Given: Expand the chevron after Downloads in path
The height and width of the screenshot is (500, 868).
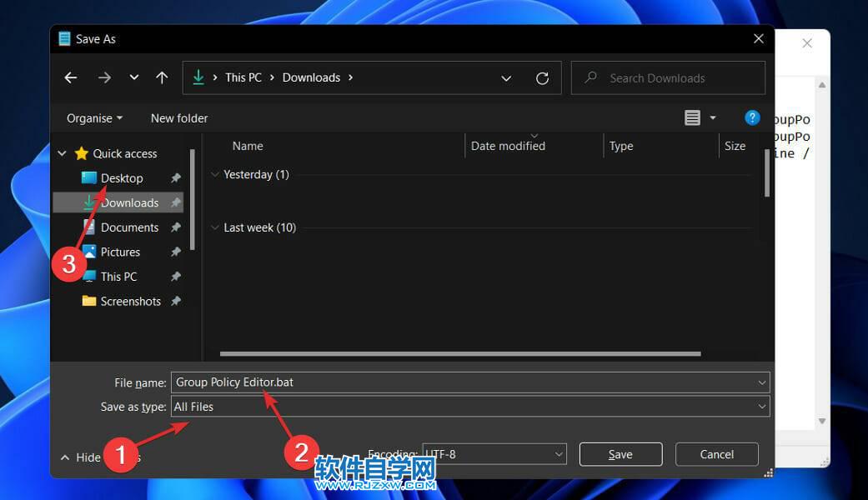Looking at the screenshot, I should coord(350,77).
